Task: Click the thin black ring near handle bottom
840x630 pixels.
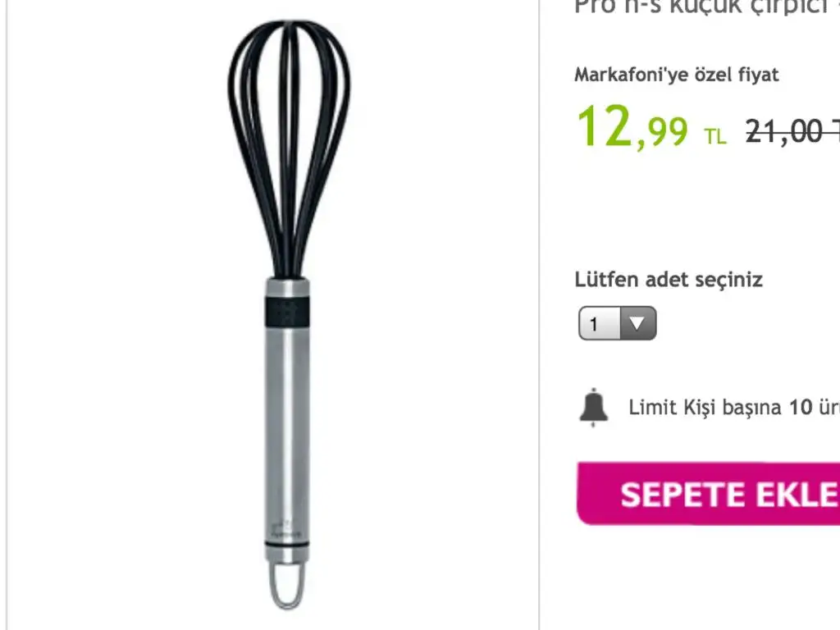Action: [x=287, y=545]
